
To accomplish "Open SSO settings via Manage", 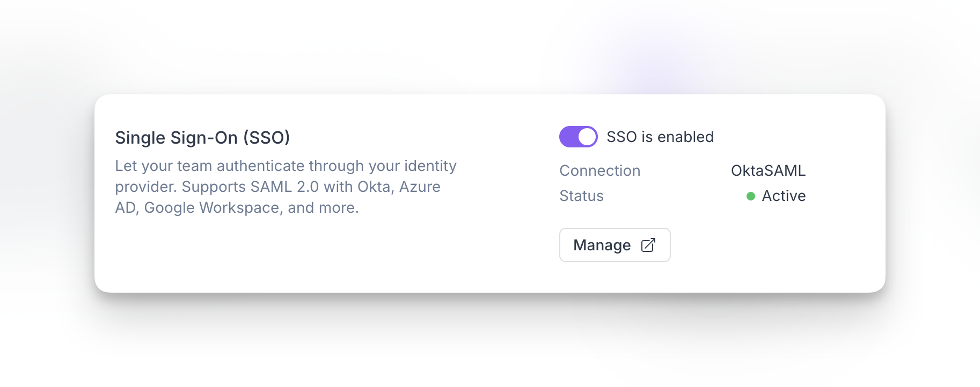I will [615, 245].
